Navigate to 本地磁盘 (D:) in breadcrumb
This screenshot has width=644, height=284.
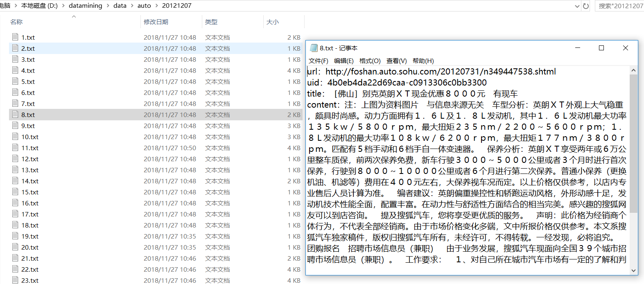pos(39,6)
